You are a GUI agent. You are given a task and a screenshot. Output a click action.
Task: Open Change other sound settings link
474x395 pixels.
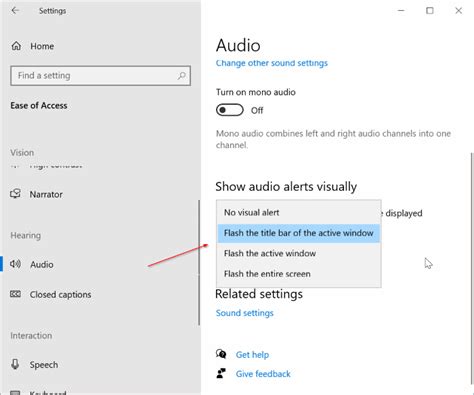272,63
